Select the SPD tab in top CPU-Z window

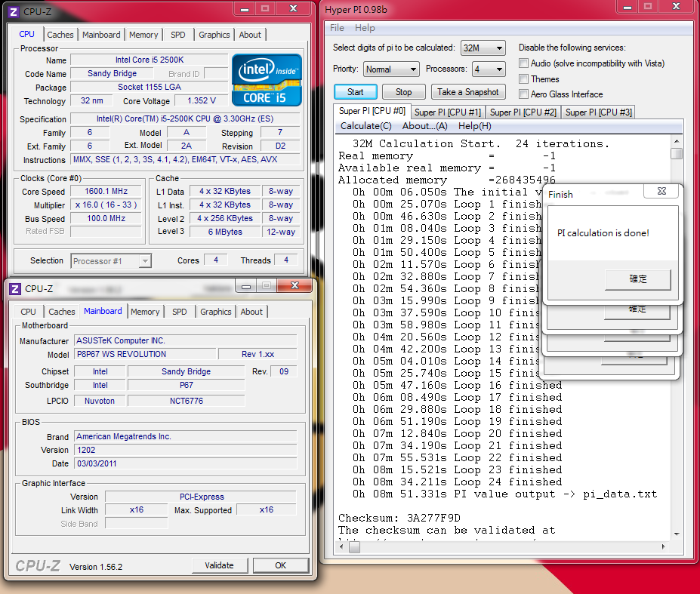pos(178,35)
